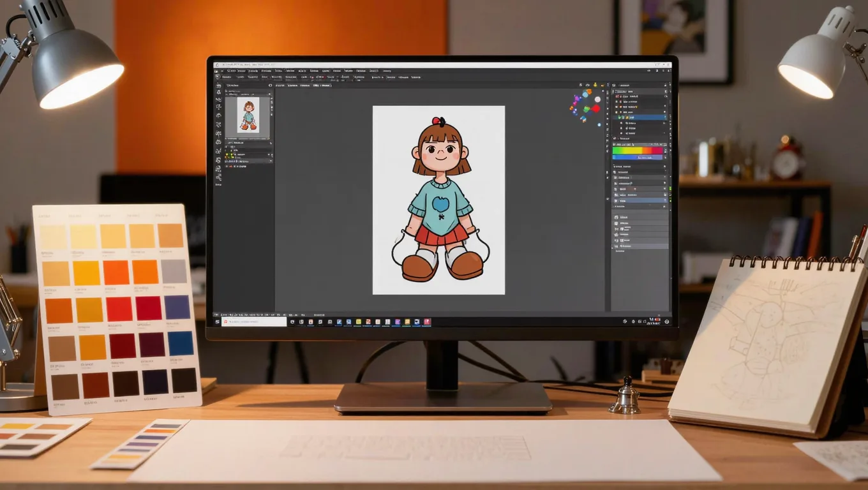Click the small light-blue dot below the color cluster

point(599,124)
